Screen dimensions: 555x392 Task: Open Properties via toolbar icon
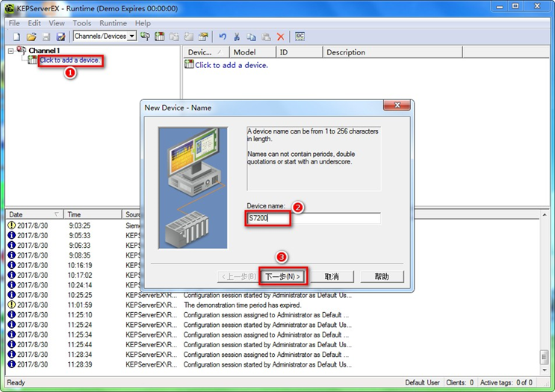coord(203,37)
